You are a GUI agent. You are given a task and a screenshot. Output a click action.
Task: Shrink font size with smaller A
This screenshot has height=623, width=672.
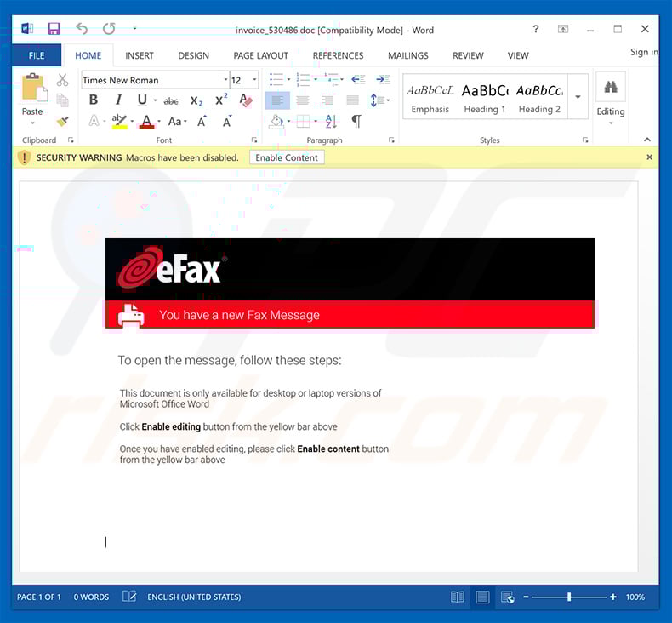click(x=227, y=122)
